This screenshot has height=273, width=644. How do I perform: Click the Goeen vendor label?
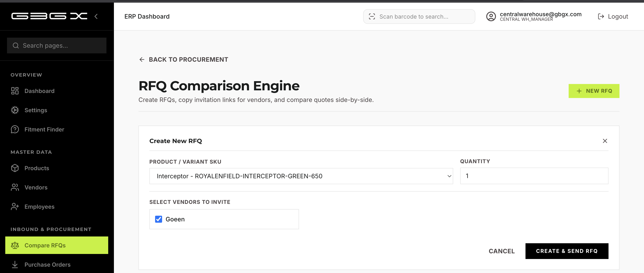click(x=175, y=219)
